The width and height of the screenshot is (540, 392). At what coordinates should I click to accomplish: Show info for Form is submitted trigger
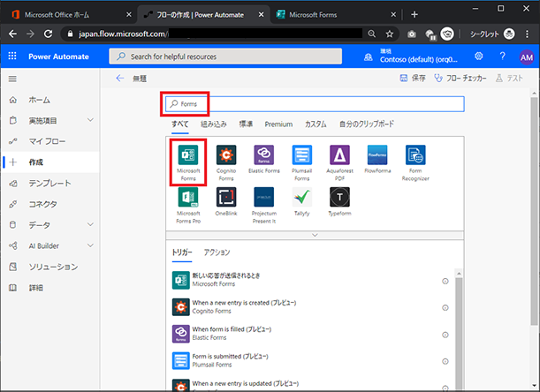tap(445, 361)
